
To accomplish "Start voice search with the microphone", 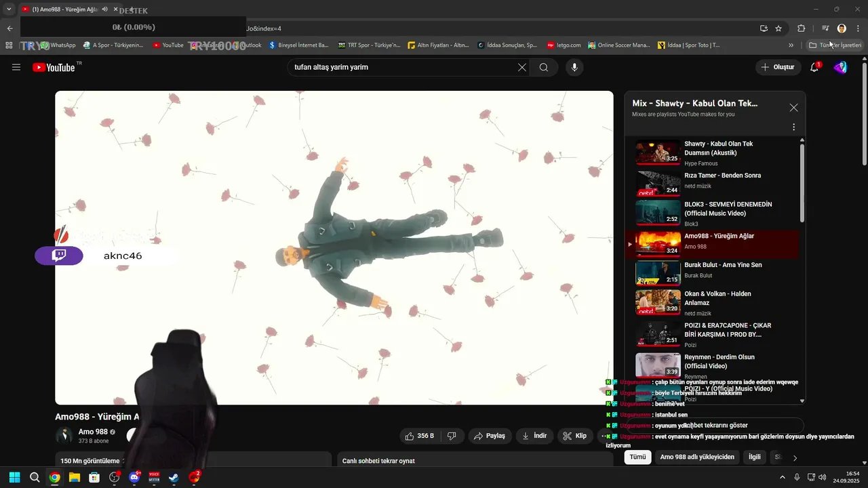I will click(x=574, y=67).
